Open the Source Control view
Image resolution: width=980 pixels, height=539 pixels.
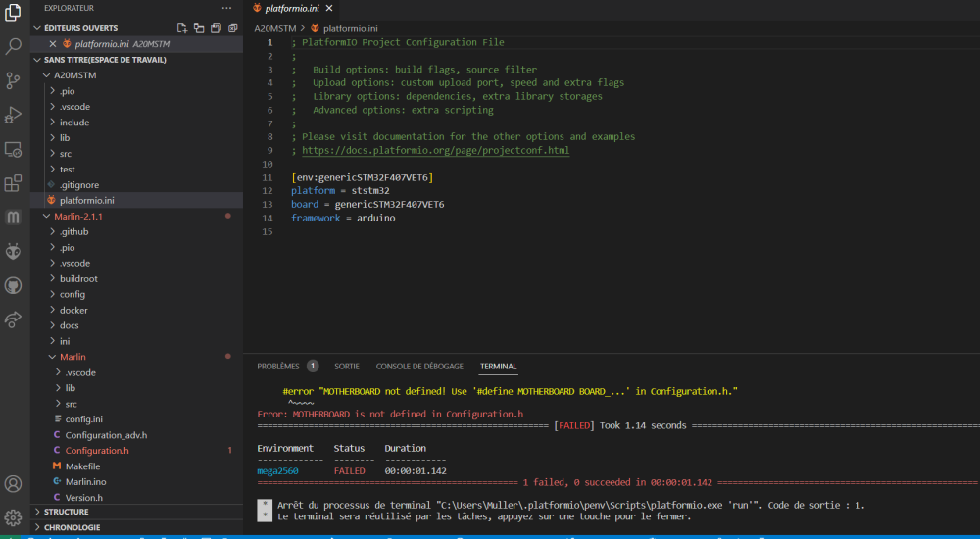14,80
